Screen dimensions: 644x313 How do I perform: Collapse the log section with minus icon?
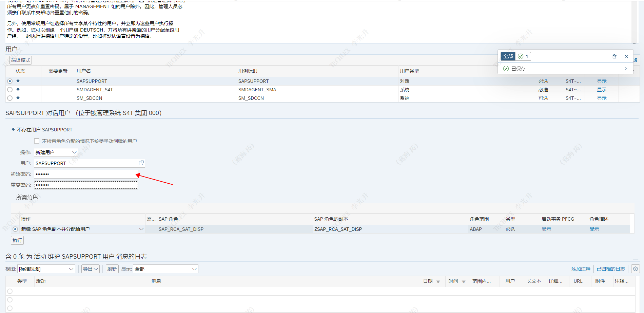pyautogui.click(x=635, y=259)
